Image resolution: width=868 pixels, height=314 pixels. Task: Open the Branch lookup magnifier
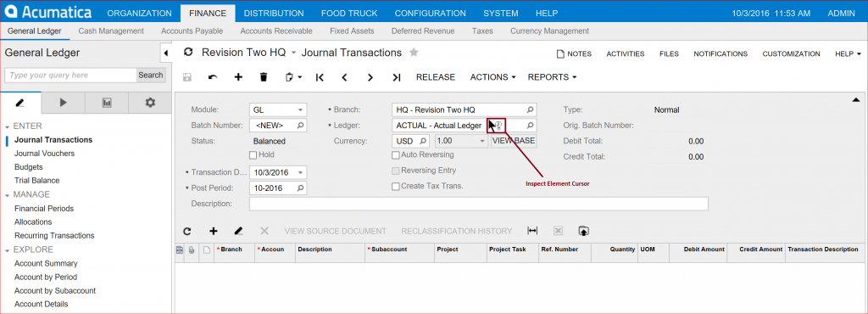pyautogui.click(x=530, y=110)
